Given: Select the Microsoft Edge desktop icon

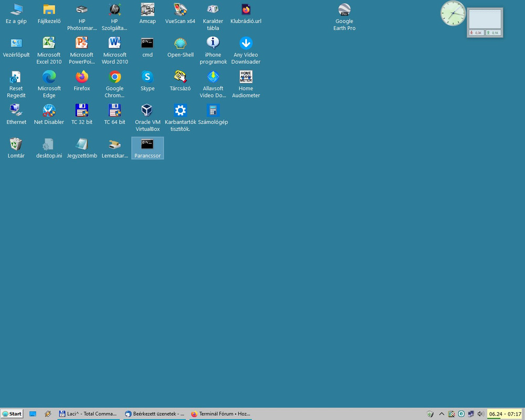Looking at the screenshot, I should pos(49,85).
